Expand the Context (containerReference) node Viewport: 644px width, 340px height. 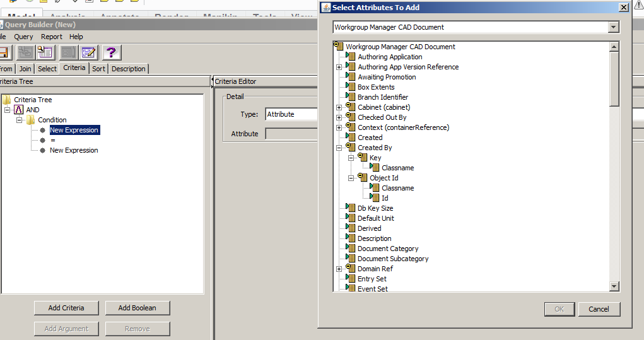click(x=339, y=127)
